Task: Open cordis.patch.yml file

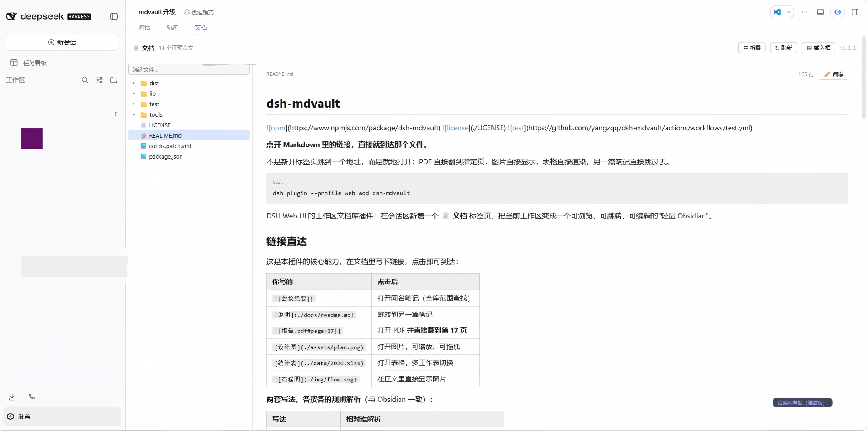Action: point(189,146)
